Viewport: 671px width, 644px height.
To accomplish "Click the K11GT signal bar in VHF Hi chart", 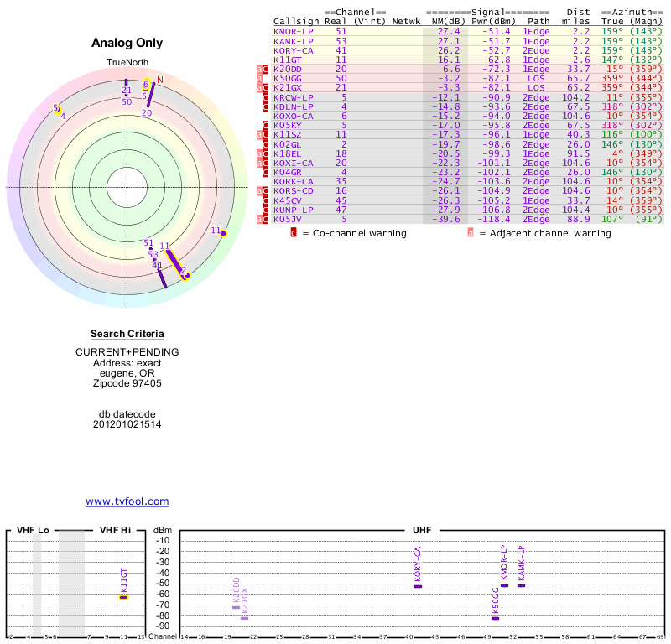I will coord(123,597).
